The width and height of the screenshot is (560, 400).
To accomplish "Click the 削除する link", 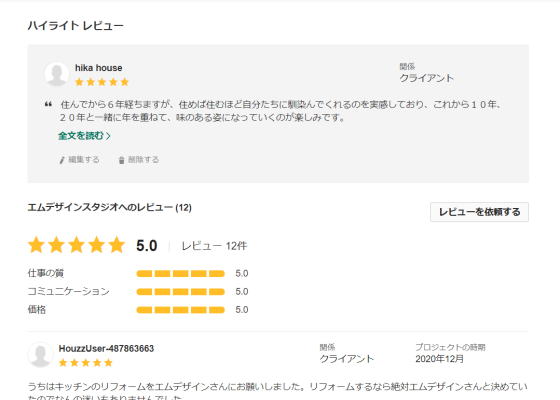I will 143,160.
